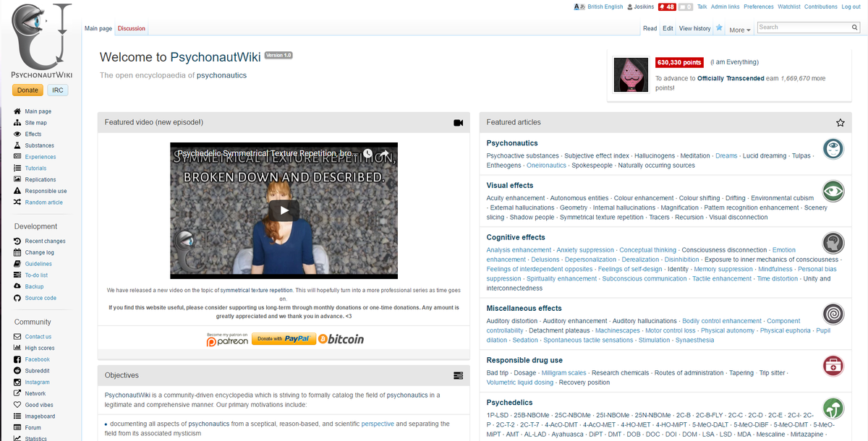The height and width of the screenshot is (441, 868).
Task: Switch to the Discussion tab
Action: pos(131,28)
